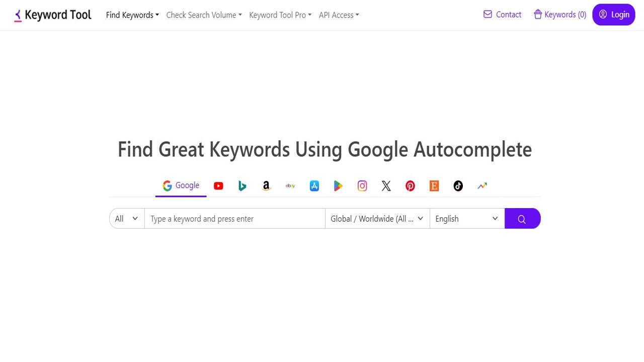Open the YouTube keyword tab
The height and width of the screenshot is (362, 644).
click(x=218, y=186)
